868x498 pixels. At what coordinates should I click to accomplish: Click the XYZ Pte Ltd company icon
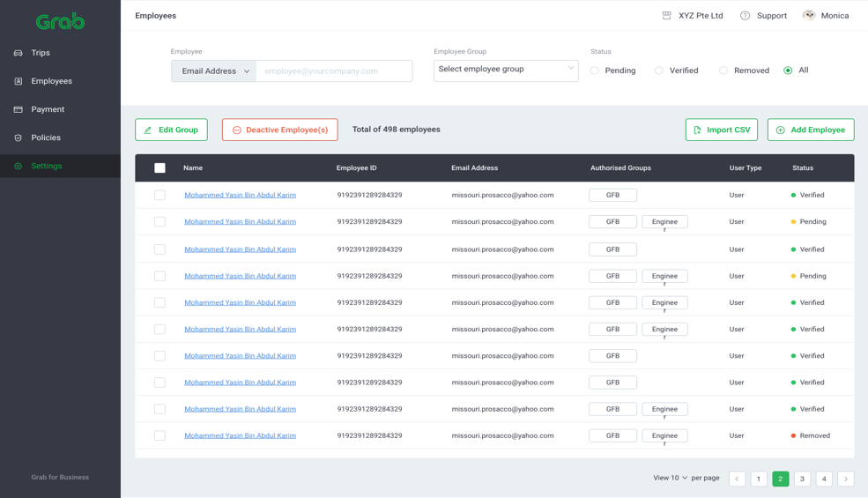click(x=667, y=16)
